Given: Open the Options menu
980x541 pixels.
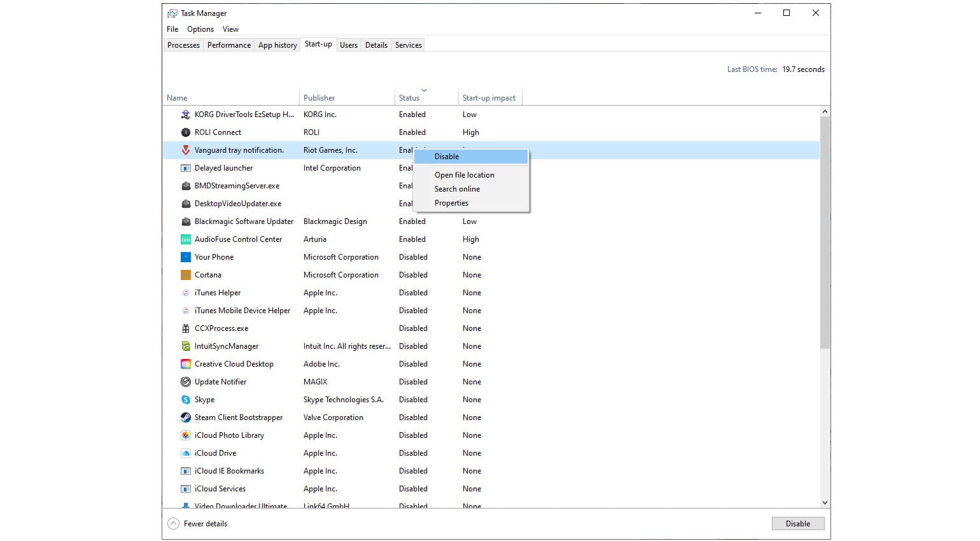Looking at the screenshot, I should tap(200, 29).
